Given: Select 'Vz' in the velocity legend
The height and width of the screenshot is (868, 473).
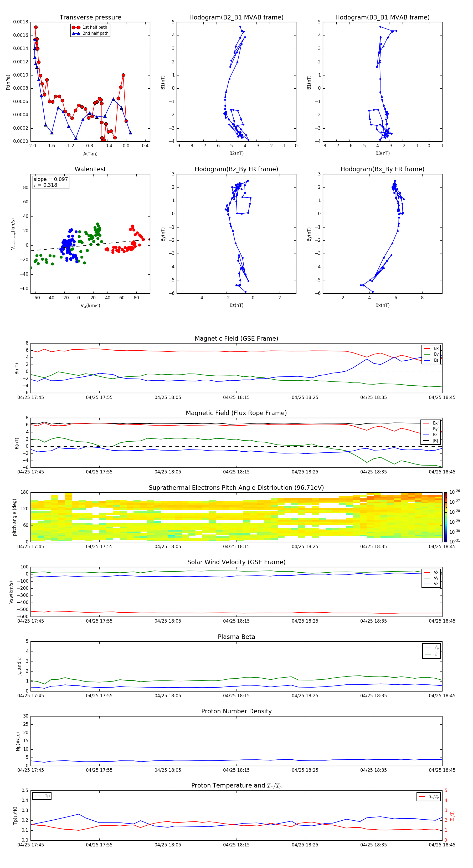Looking at the screenshot, I should coord(431,584).
